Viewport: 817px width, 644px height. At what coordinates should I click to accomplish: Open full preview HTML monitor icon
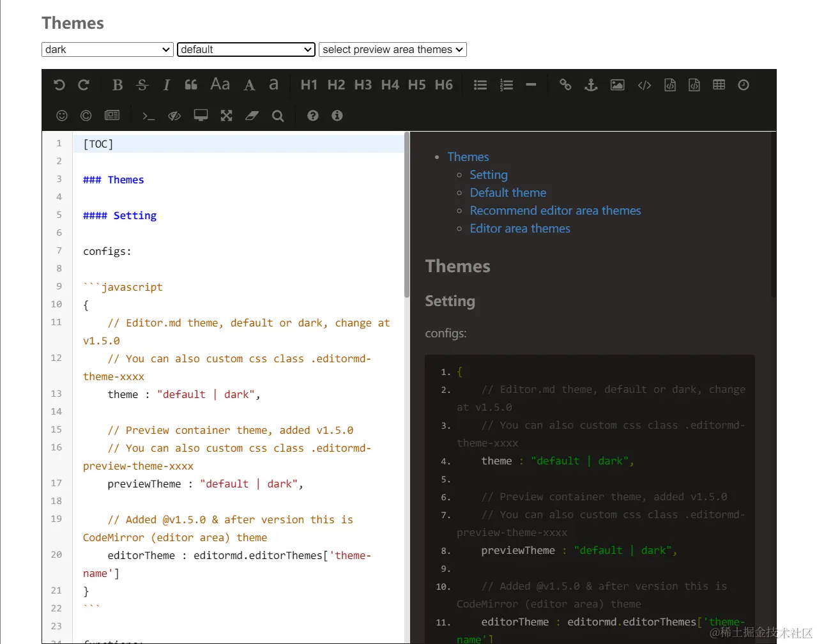point(201,116)
